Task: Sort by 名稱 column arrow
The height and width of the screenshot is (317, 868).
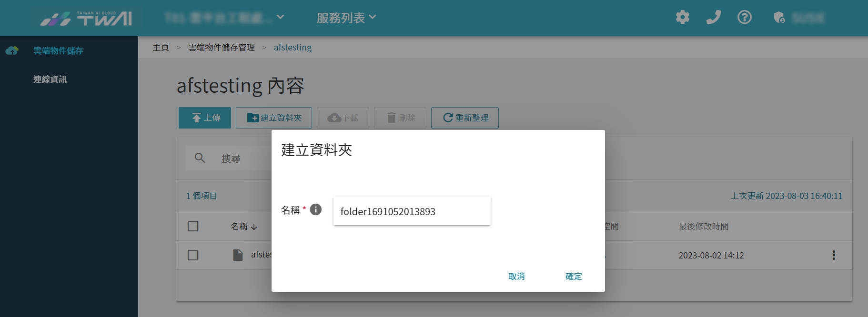Action: pos(254,227)
